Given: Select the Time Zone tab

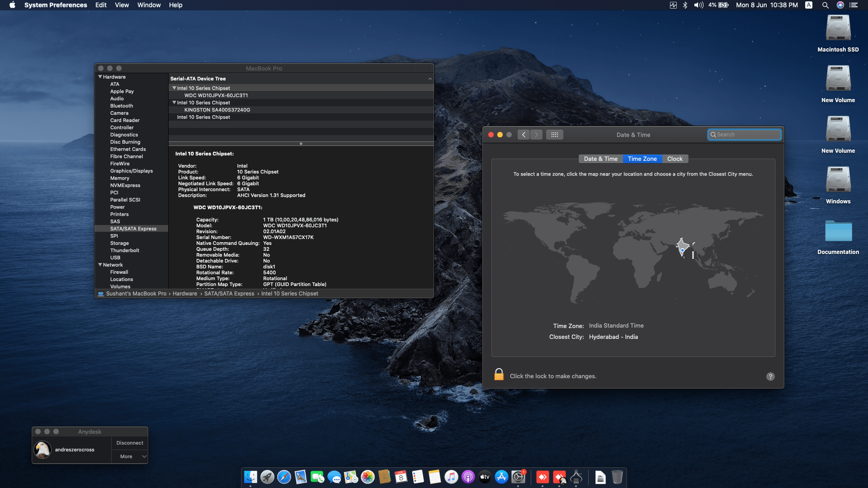Looking at the screenshot, I should click(x=642, y=159).
